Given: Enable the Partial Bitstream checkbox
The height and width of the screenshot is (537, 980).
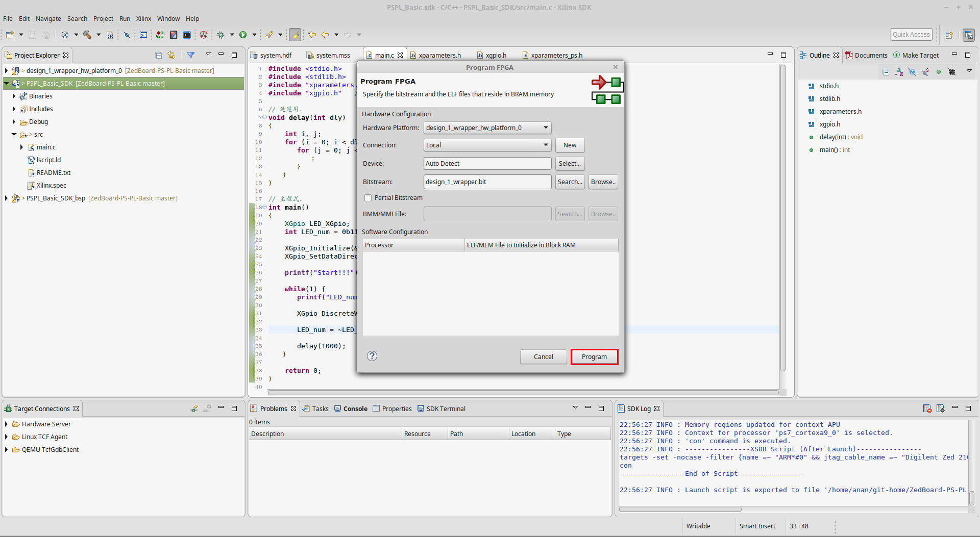Looking at the screenshot, I should coord(368,198).
